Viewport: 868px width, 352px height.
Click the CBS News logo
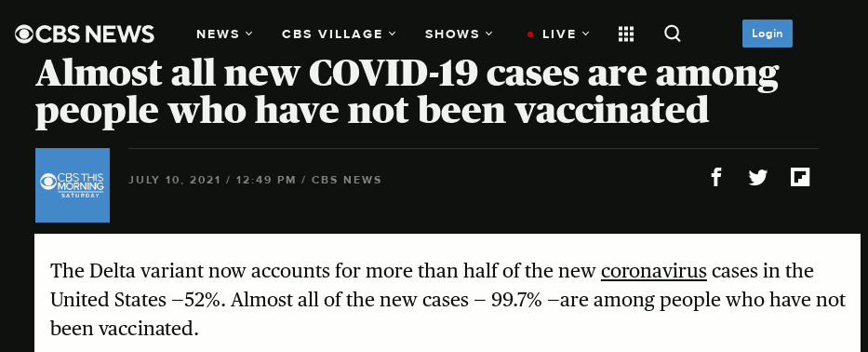[x=84, y=34]
